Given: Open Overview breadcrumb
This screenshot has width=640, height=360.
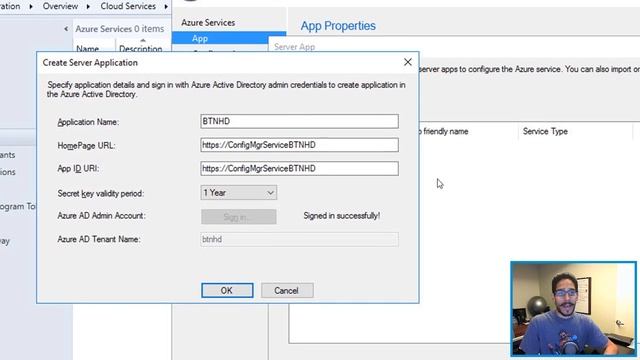Looking at the screenshot, I should 60,6.
